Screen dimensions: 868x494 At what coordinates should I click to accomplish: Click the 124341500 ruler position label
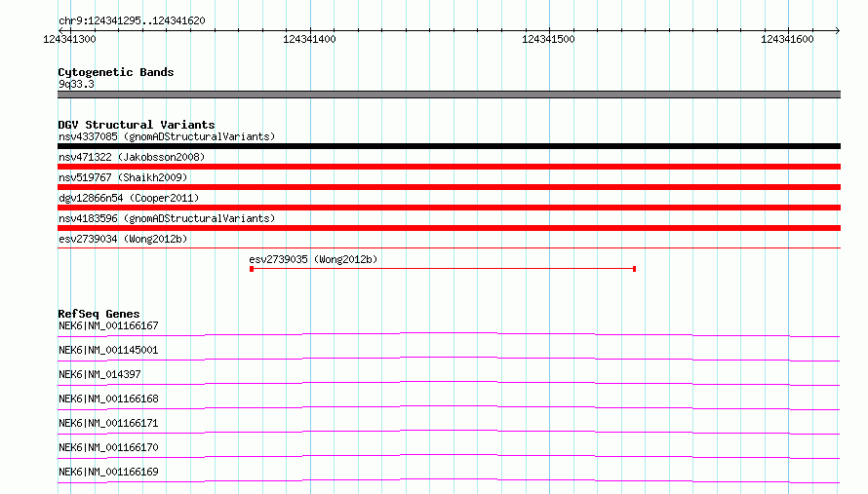pos(548,39)
